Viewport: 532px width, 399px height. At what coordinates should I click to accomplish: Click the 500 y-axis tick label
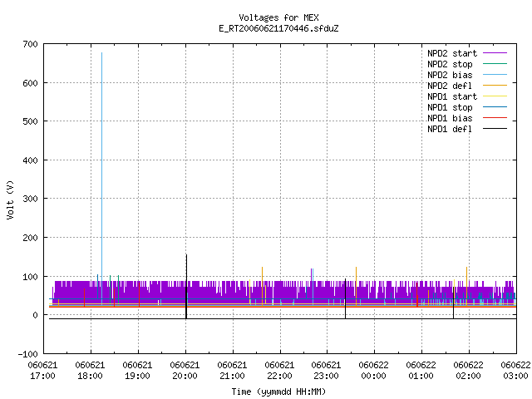[30, 121]
